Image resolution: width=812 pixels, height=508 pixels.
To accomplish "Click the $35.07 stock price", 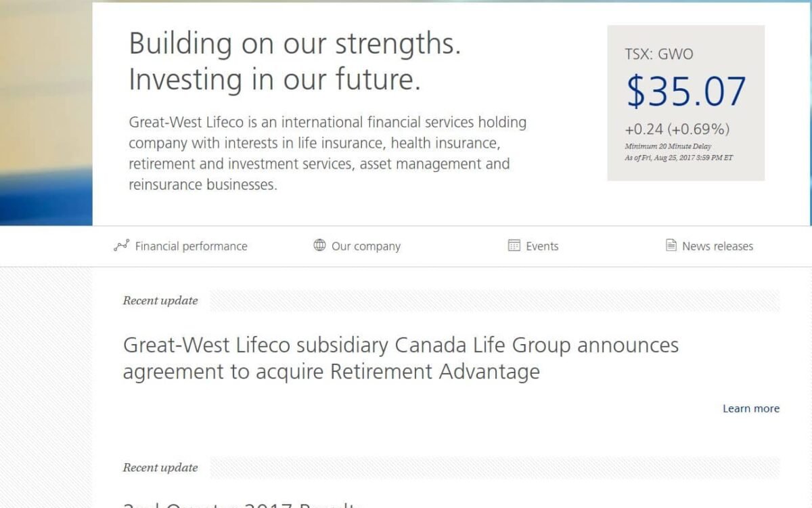I will 685,89.
